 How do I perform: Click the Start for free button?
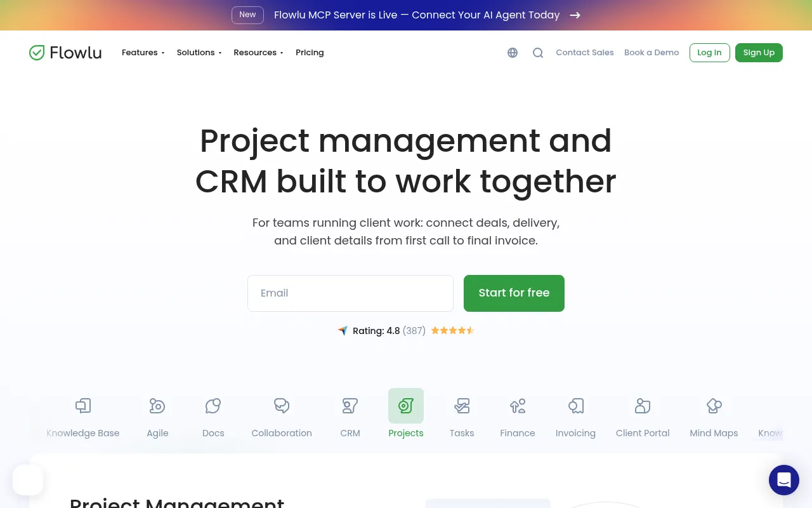tap(514, 293)
